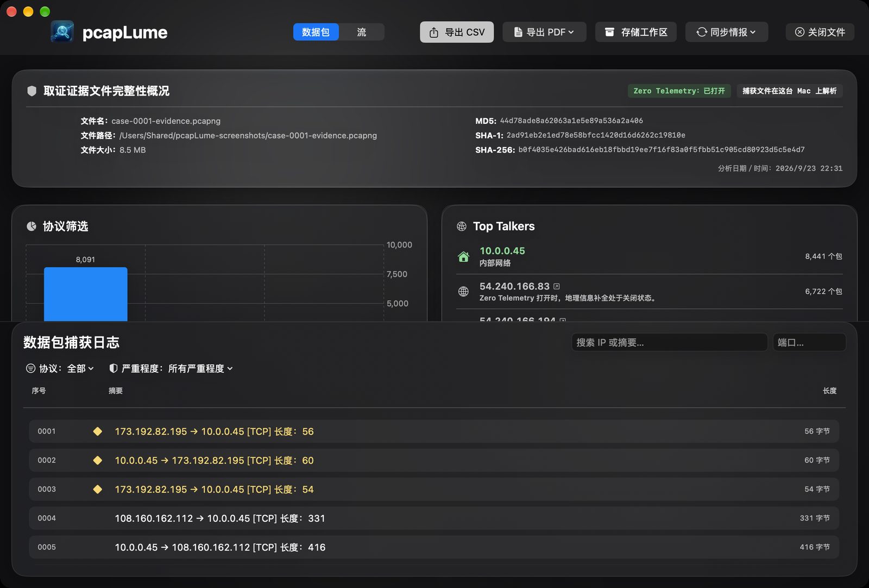Open the 导出 PDF dropdown menu

pos(544,32)
